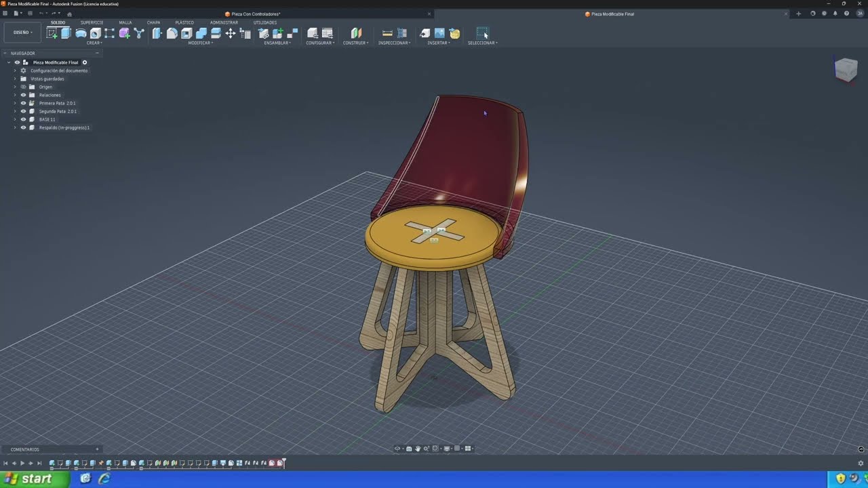Select the Measure tool
868x488 pixels.
coord(387,33)
